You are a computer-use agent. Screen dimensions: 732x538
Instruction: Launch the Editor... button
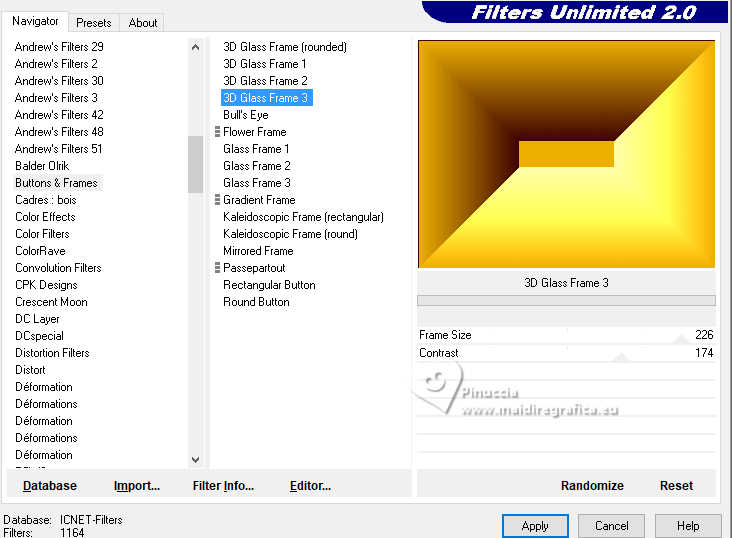pyautogui.click(x=310, y=486)
